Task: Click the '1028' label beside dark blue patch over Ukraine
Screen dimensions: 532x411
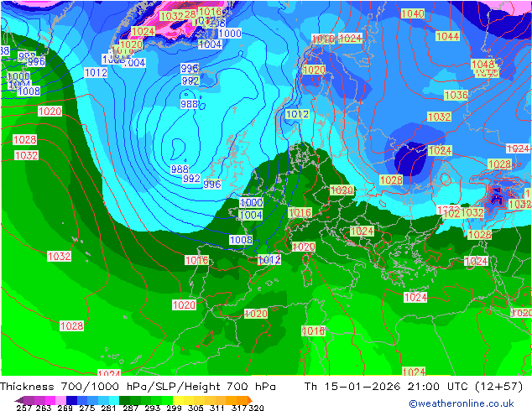Action: point(391,180)
